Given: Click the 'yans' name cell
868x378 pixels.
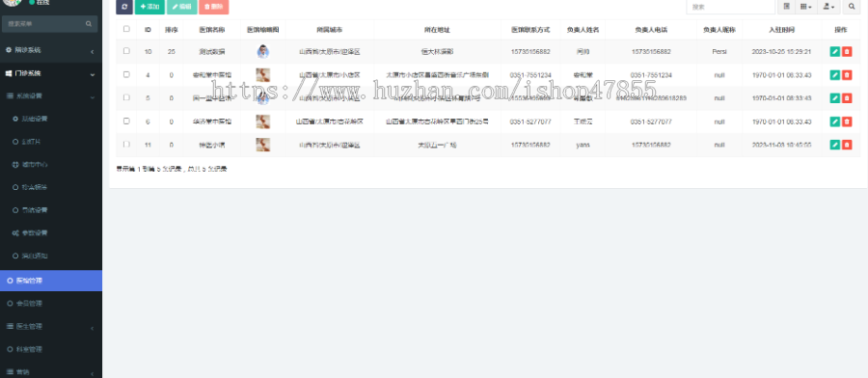Looking at the screenshot, I should (583, 145).
